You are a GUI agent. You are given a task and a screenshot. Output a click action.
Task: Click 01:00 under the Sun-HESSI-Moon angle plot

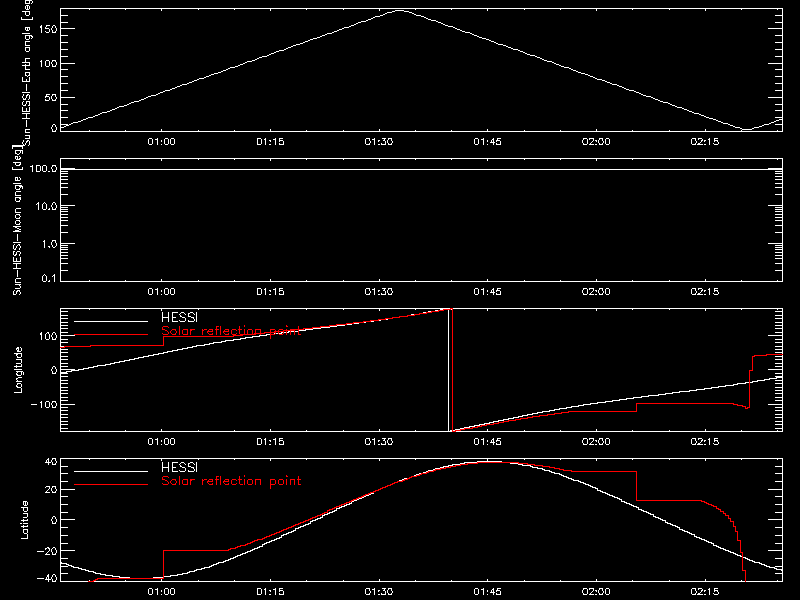click(161, 291)
